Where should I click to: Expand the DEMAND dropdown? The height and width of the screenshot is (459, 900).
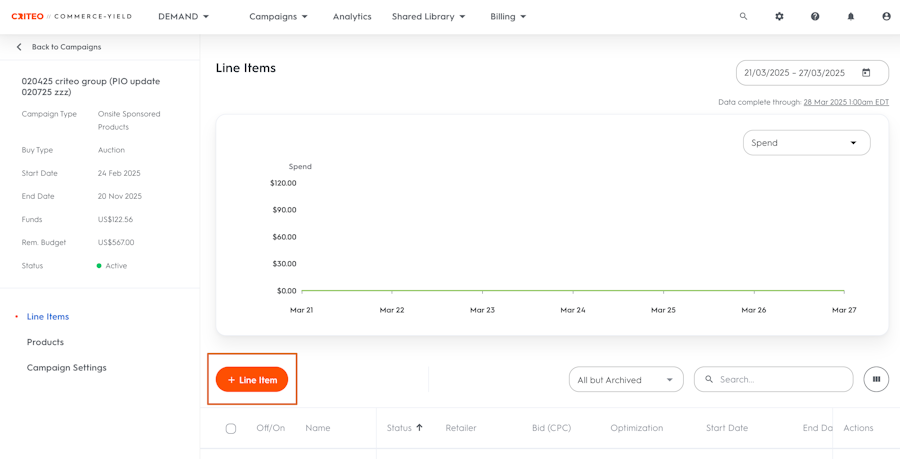point(184,17)
